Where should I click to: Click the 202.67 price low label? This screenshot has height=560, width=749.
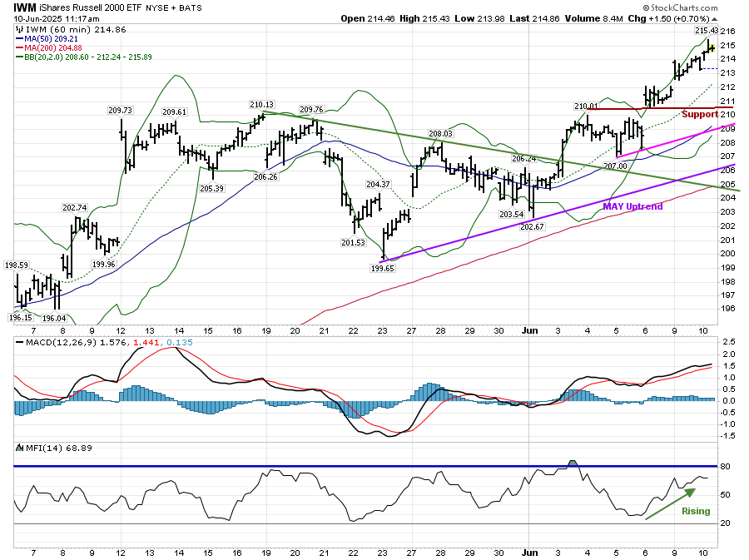coord(532,227)
